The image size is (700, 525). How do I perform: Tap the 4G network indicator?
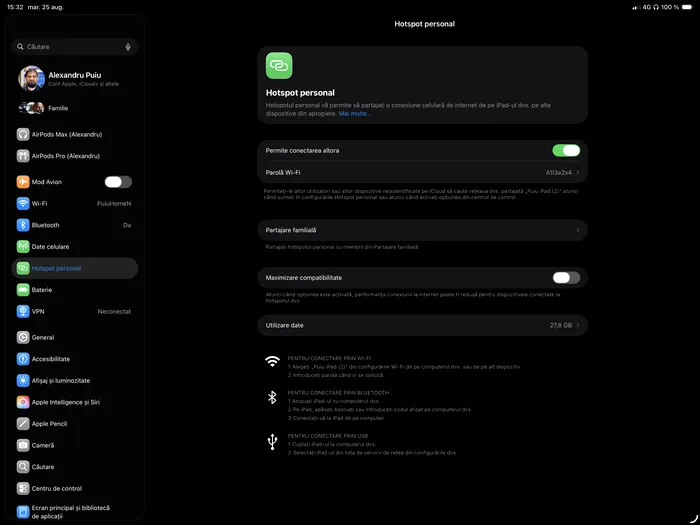pos(647,7)
